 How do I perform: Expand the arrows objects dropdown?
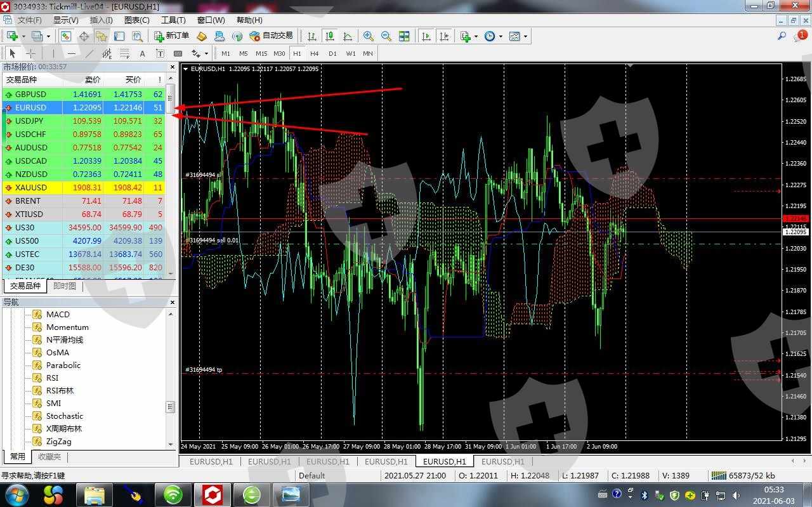click(206, 54)
